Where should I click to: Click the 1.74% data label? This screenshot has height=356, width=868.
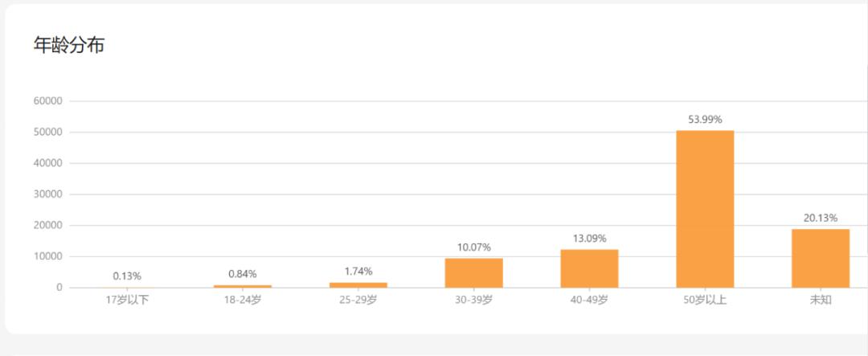coord(358,272)
